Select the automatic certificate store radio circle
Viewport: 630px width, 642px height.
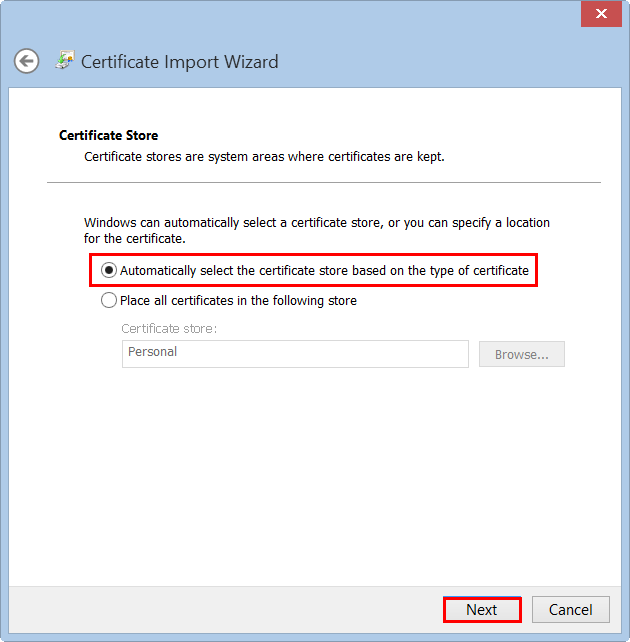click(109, 271)
